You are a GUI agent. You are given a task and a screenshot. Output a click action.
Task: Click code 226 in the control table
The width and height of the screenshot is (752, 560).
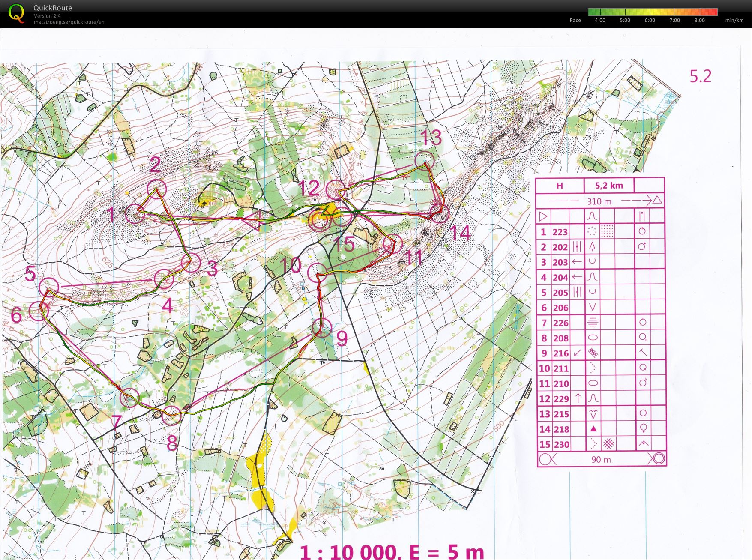tap(560, 323)
